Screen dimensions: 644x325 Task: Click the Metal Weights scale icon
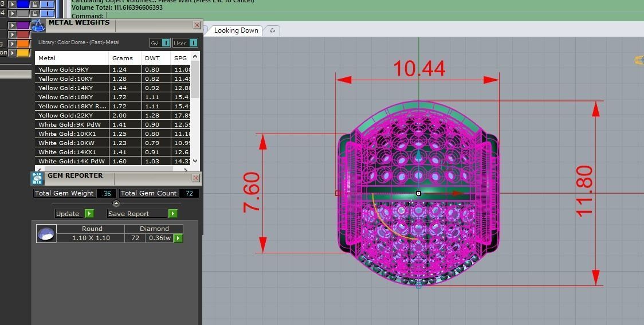click(38, 26)
